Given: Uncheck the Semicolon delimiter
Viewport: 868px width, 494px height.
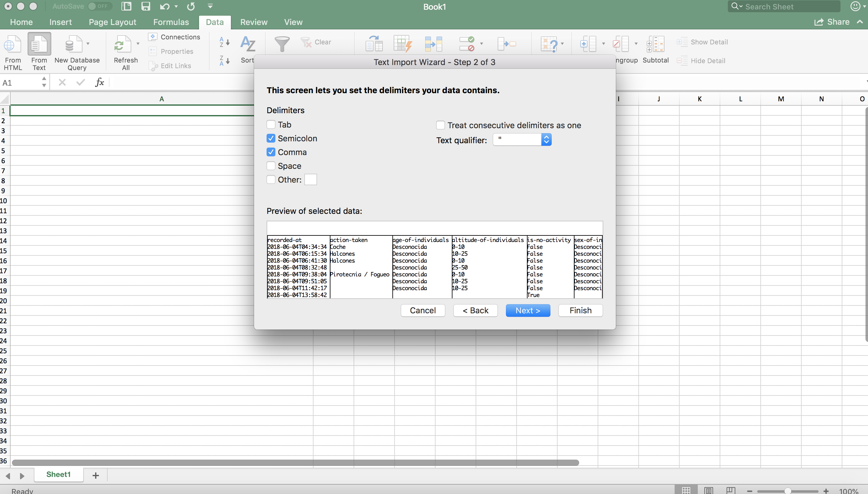Looking at the screenshot, I should (271, 139).
